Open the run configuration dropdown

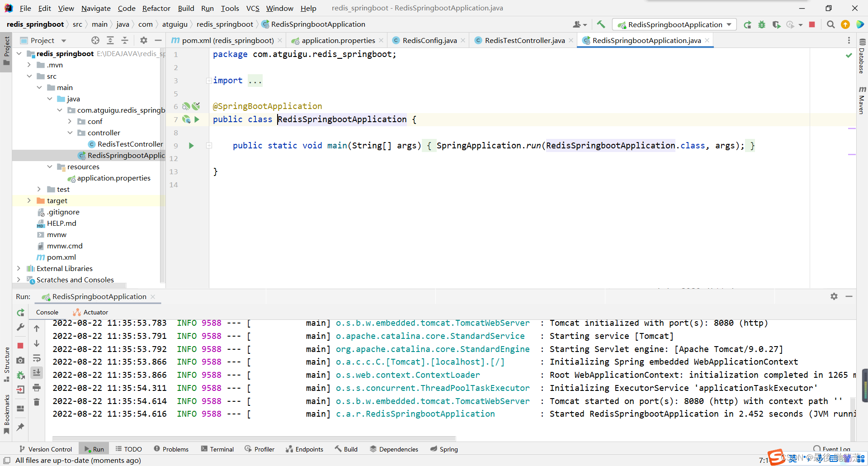pos(728,24)
